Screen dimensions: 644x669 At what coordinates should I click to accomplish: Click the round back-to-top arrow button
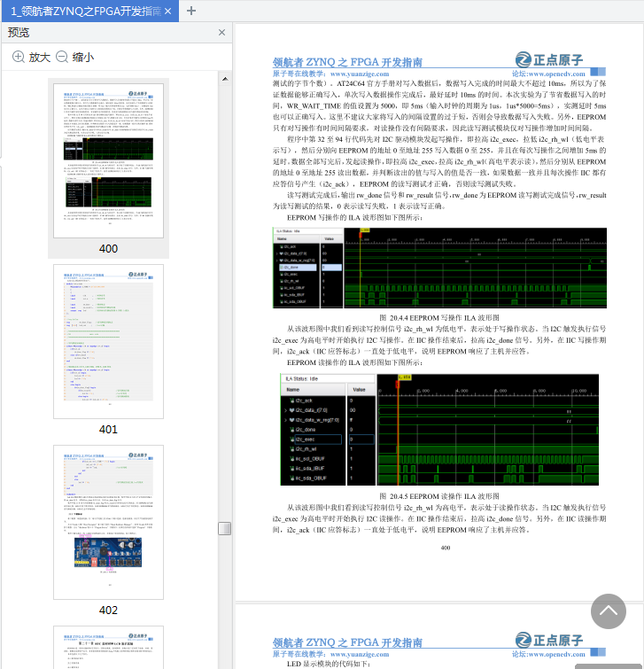pyautogui.click(x=609, y=611)
